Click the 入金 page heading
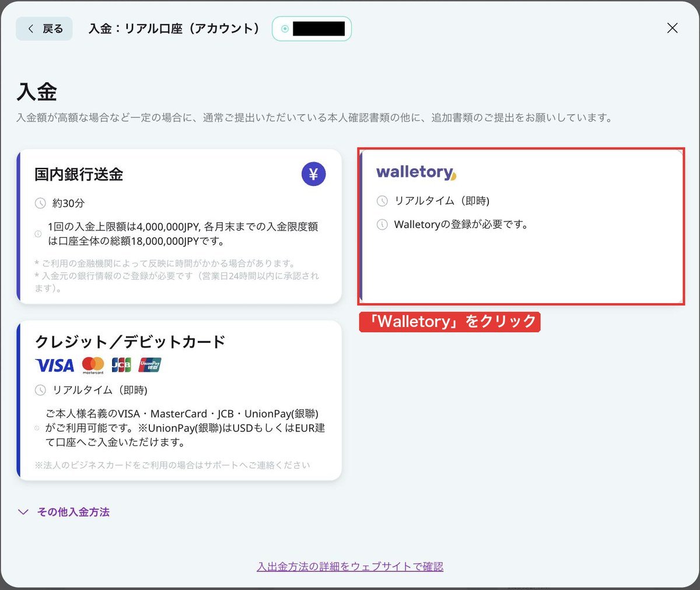 [x=37, y=92]
